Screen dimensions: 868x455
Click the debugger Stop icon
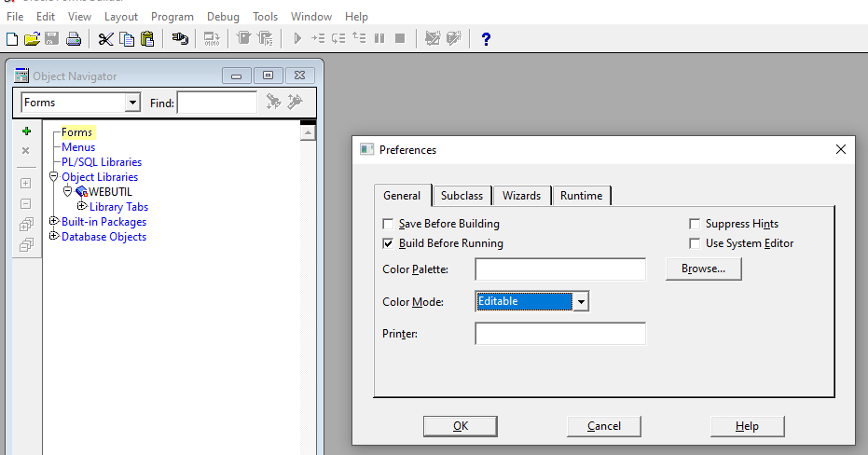(x=400, y=39)
